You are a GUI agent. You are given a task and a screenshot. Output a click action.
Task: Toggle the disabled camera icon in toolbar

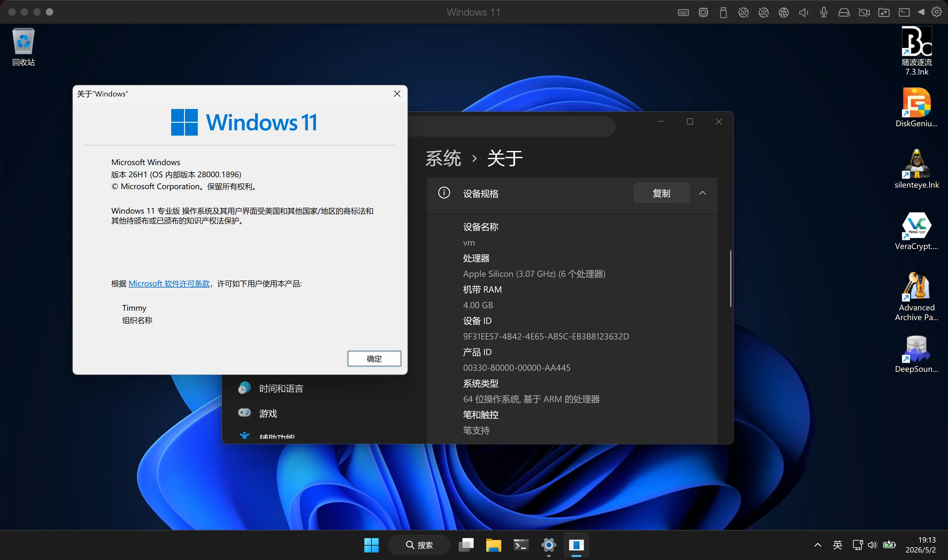pos(864,13)
